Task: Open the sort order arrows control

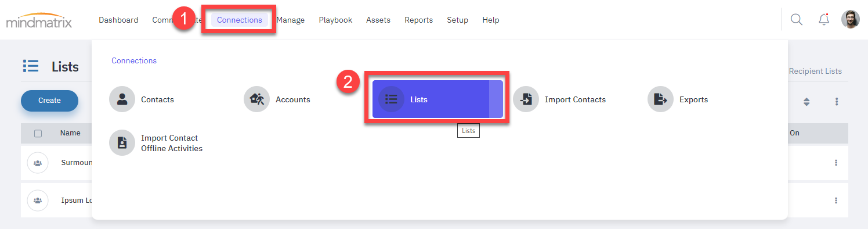Action: [806, 102]
